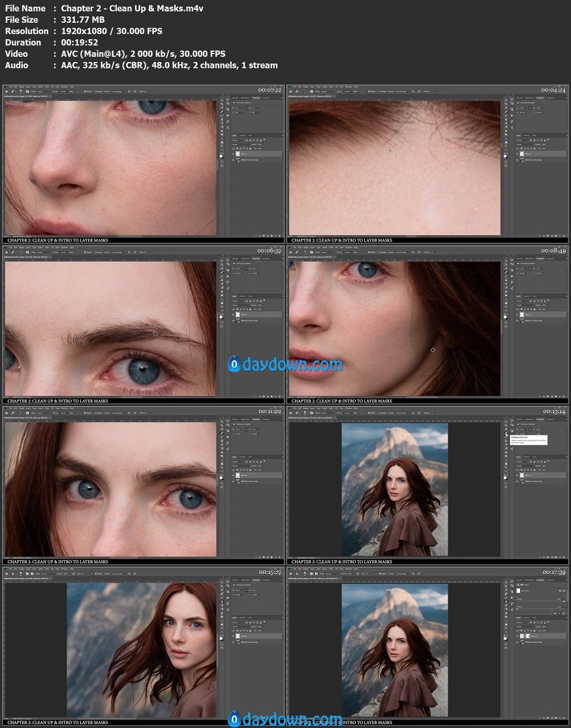
Task: Select the Healing Brush tool in the 00:08:49 frame
Action: pyautogui.click(x=506, y=272)
